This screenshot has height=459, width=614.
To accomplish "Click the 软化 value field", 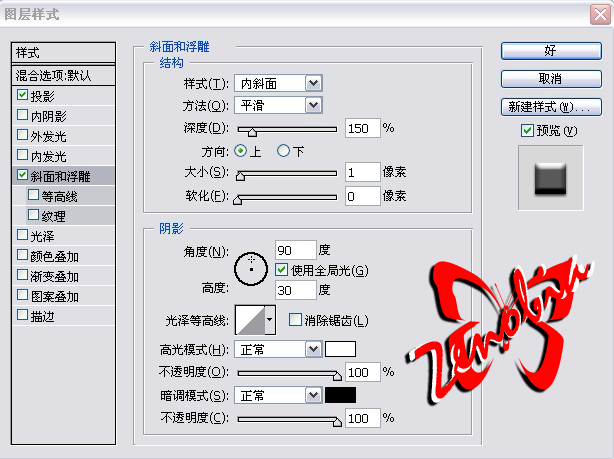I will (363, 196).
